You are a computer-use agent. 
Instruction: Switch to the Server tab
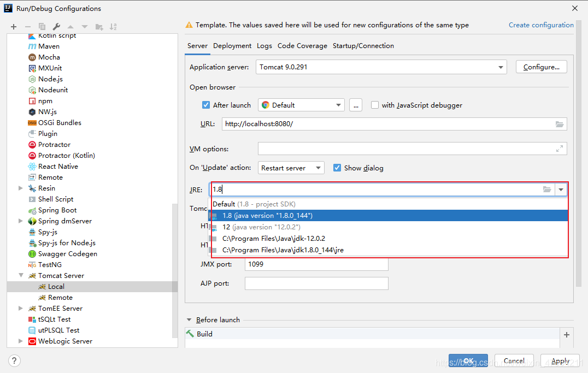(197, 46)
